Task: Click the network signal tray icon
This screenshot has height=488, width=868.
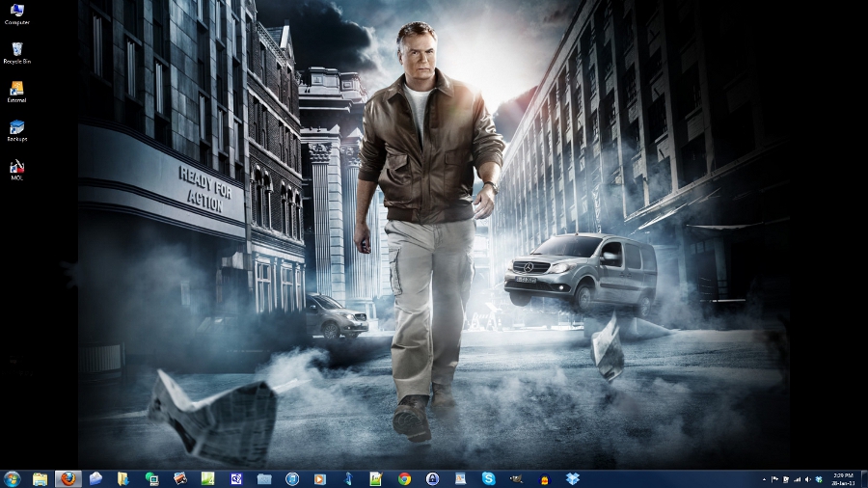Action: 798,479
